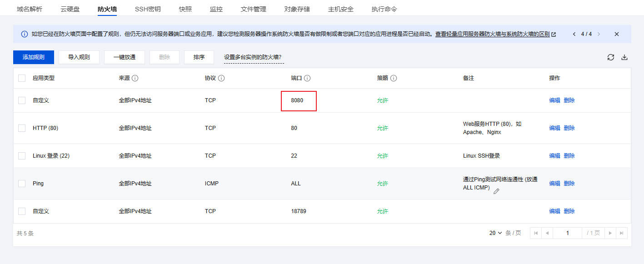Image resolution: width=644 pixels, height=264 pixels.
Task: Check the HTTP (80) rule checkbox
Action: (22, 128)
